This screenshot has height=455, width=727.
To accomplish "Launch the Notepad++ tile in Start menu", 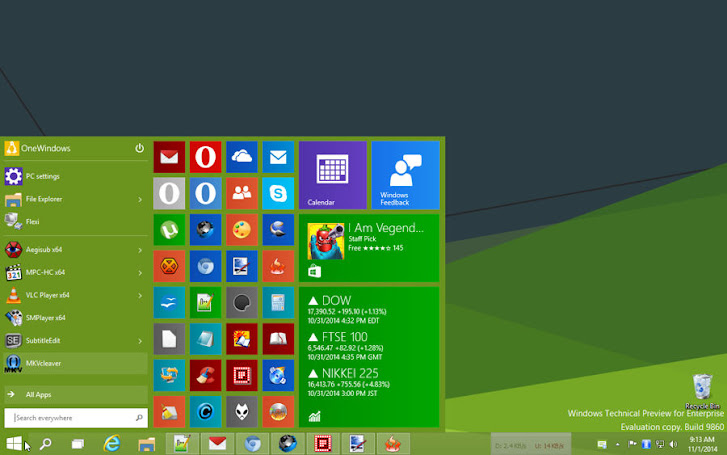I will point(205,302).
